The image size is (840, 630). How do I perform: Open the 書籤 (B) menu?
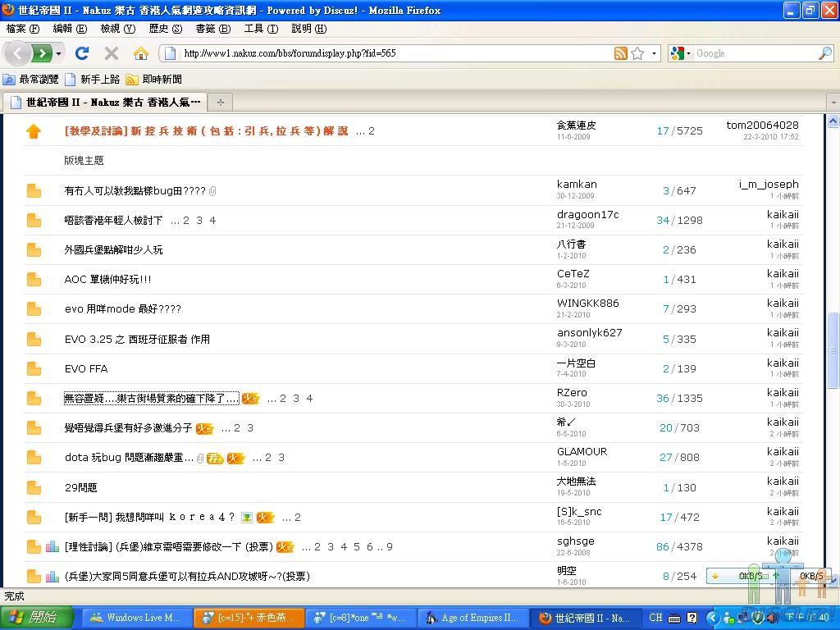click(212, 29)
